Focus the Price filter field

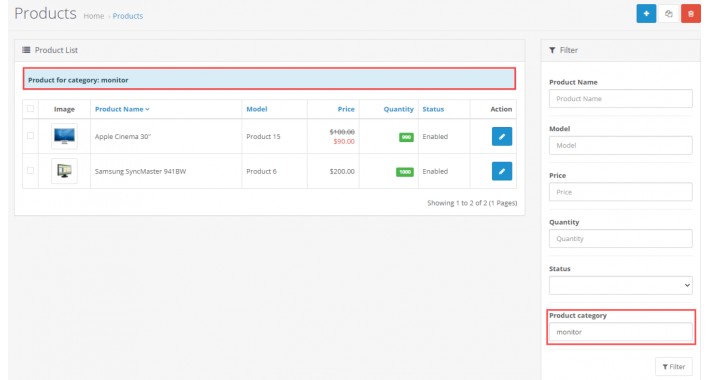coord(620,192)
